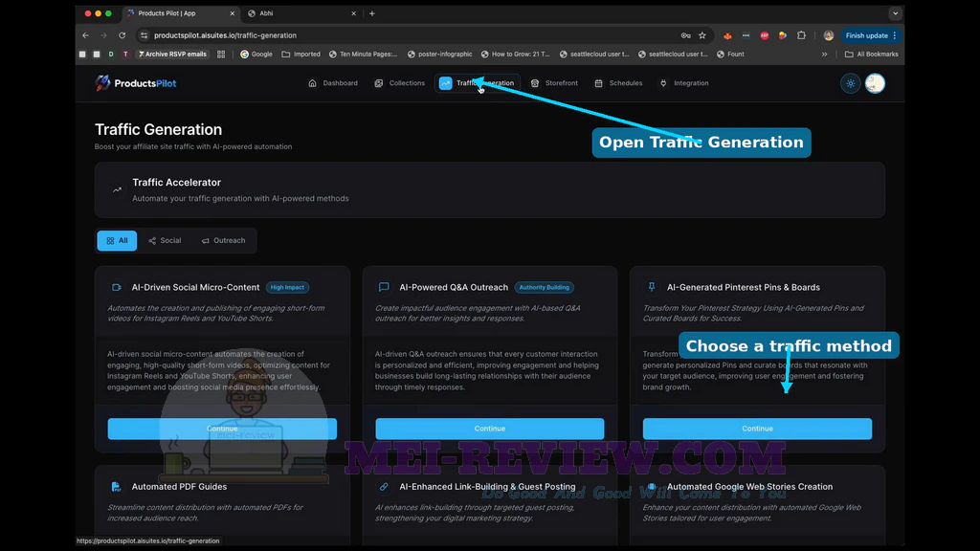Click the Automated PDF Guides title
The height and width of the screenshot is (551, 980).
pos(179,487)
